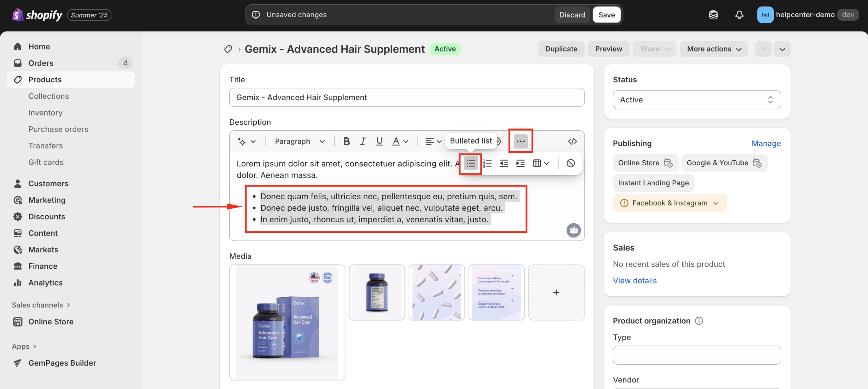868x389 pixels.
Task: Open the notifications bell
Action: coord(739,15)
